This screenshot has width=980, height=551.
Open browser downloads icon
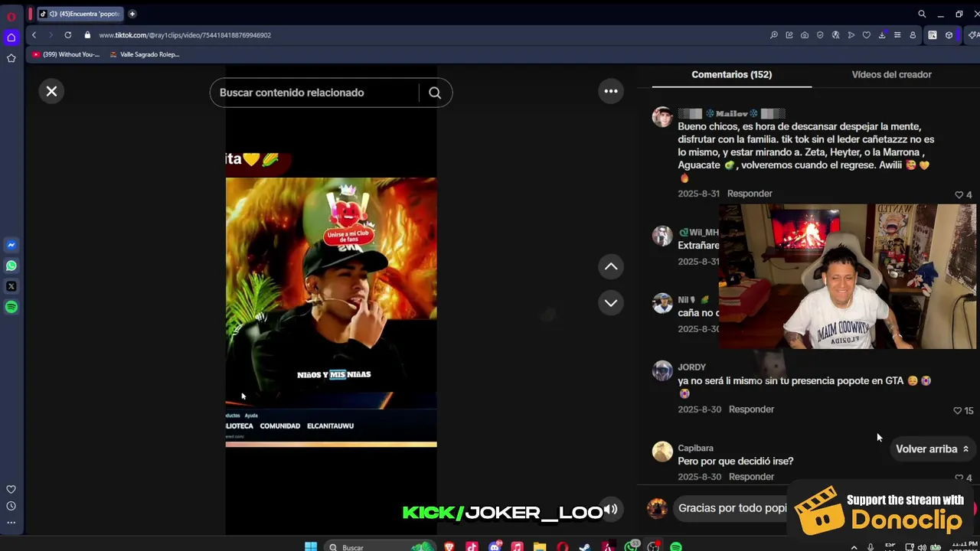[x=882, y=35]
